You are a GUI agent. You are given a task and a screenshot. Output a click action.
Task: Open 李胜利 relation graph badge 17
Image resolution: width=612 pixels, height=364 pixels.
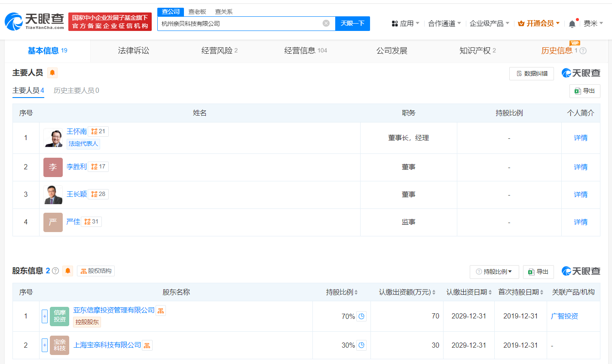tap(98, 167)
